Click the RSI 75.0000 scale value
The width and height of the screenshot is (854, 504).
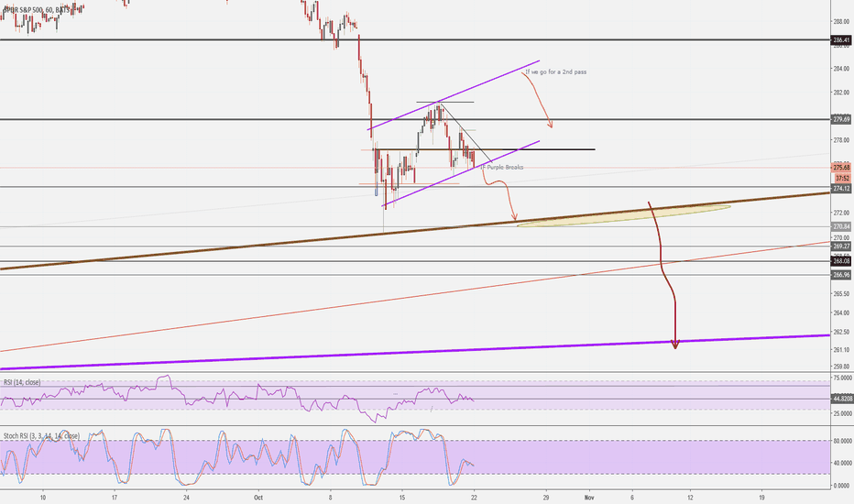click(x=843, y=378)
